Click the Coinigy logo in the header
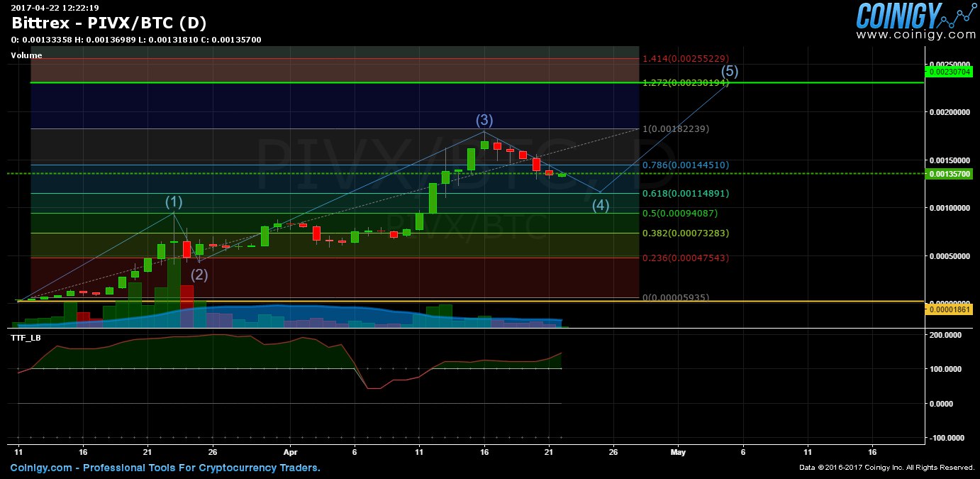 [915, 14]
